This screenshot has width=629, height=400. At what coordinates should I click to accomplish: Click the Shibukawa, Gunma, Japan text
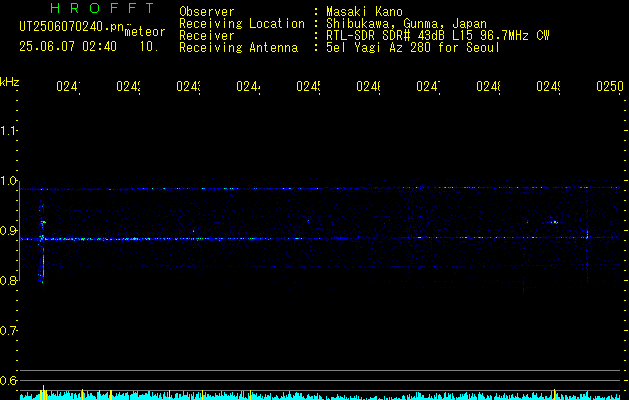(406, 24)
